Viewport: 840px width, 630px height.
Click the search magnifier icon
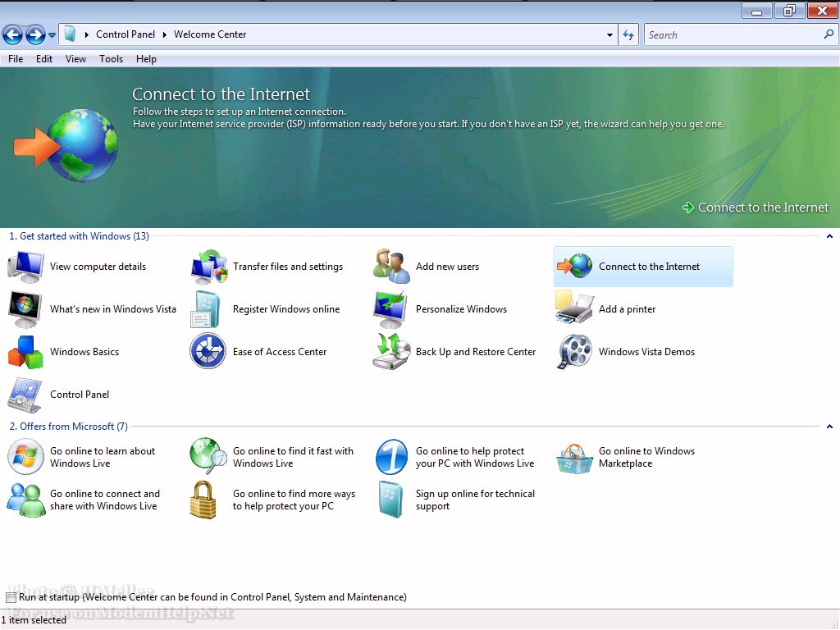coord(829,34)
